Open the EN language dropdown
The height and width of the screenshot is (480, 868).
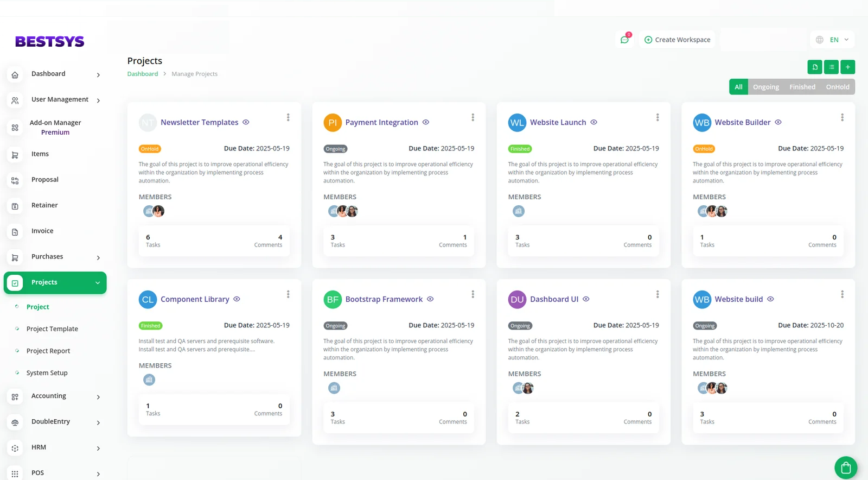click(x=833, y=40)
